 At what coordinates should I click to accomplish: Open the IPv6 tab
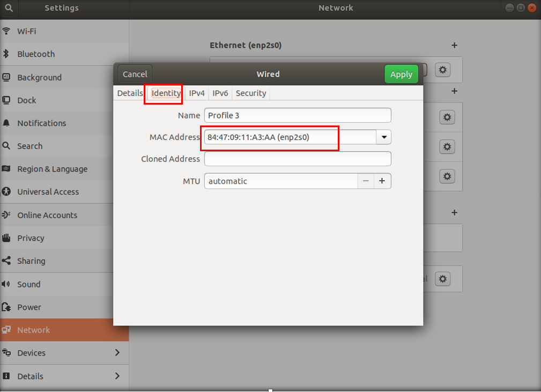coord(220,93)
